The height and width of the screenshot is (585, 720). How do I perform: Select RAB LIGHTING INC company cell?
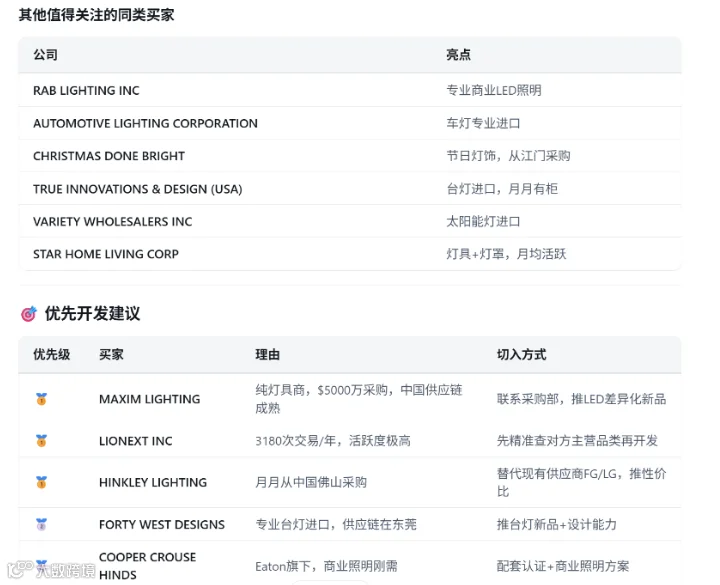coord(86,90)
